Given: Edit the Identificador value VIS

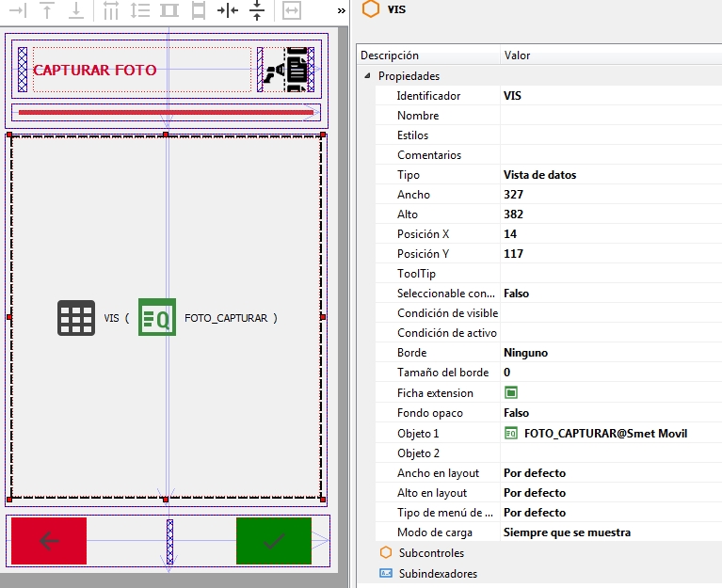Looking at the screenshot, I should pos(611,96).
